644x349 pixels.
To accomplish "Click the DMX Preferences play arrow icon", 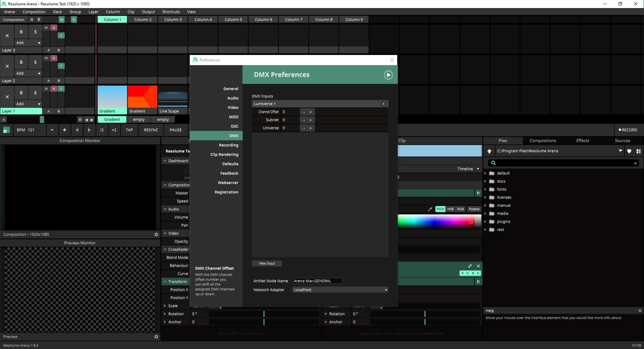I will point(388,75).
